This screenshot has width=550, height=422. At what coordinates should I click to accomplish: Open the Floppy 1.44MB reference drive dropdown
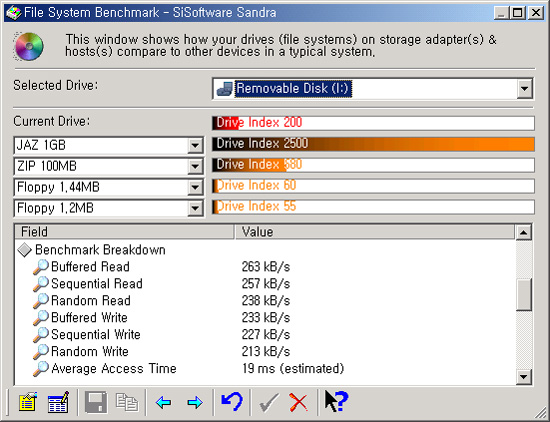[x=195, y=187]
